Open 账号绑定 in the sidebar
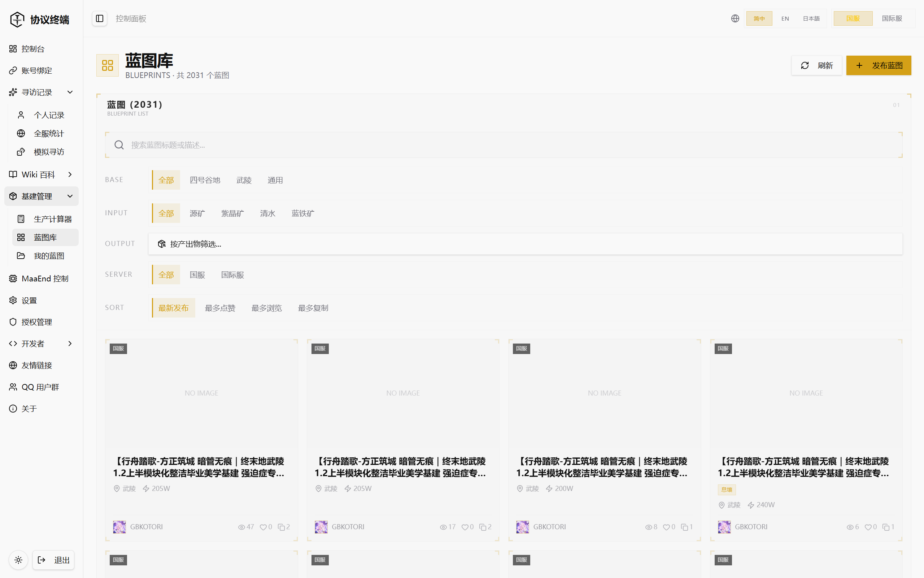 coord(41,70)
